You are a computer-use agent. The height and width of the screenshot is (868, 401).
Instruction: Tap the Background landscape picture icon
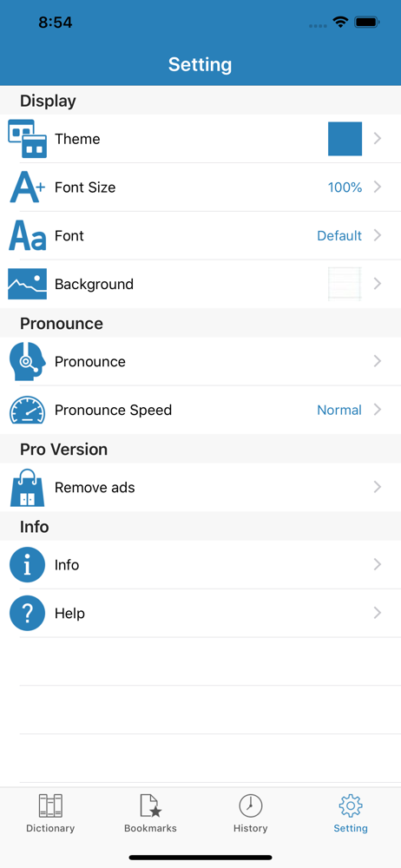tap(27, 284)
